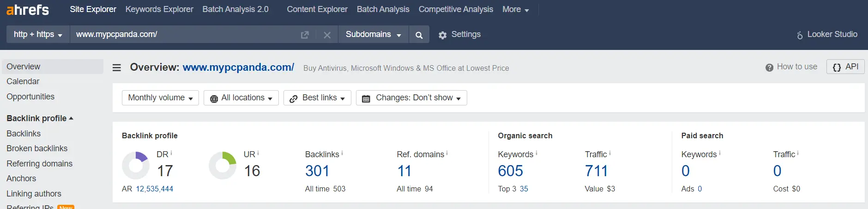Click the How to use help icon
Image resolution: width=868 pixels, height=209 pixels.
tap(769, 68)
